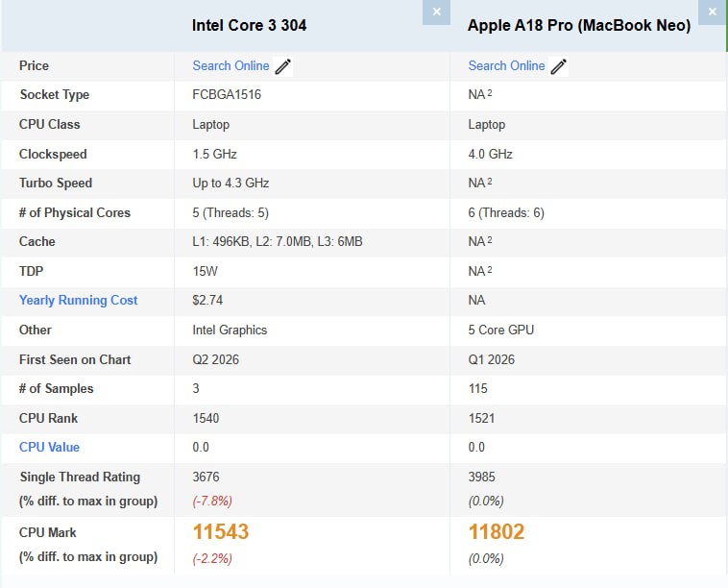Open the Yearly Running Cost link
This screenshot has height=588, width=728.
[x=79, y=301]
